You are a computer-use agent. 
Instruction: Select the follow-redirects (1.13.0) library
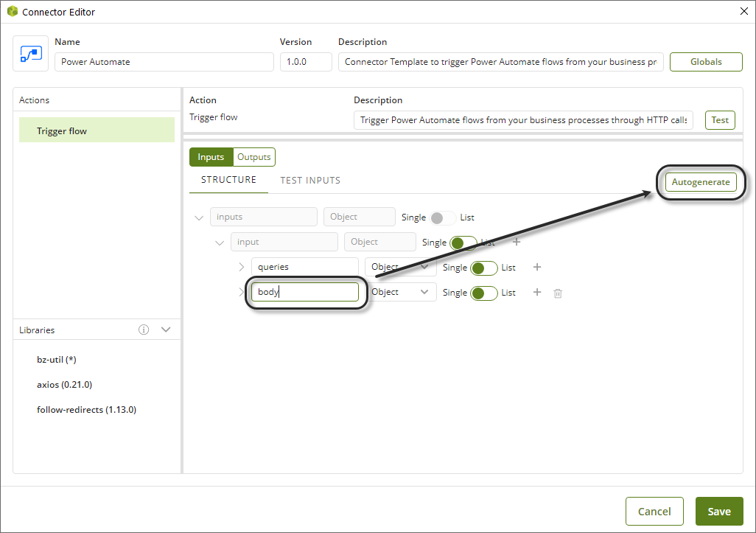pyautogui.click(x=86, y=409)
